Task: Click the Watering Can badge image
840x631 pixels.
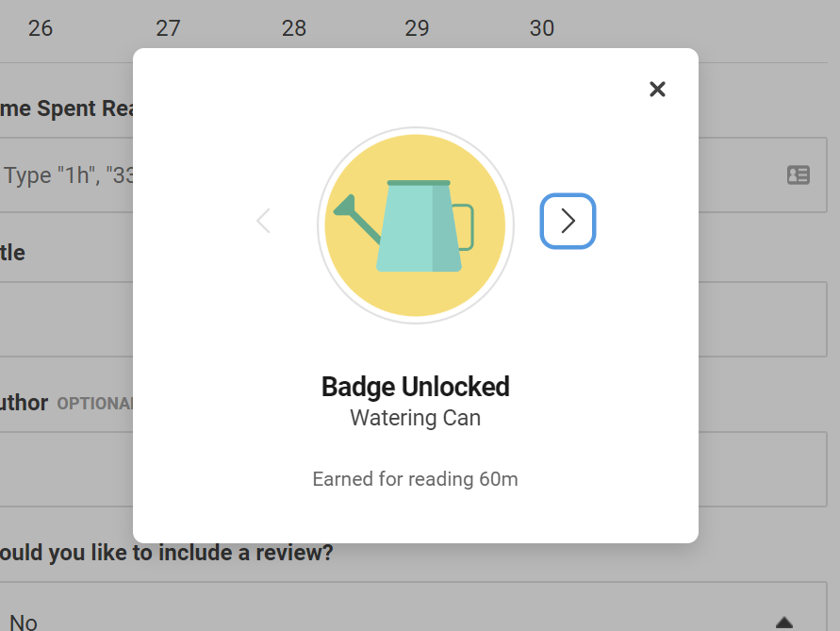Action: (415, 225)
